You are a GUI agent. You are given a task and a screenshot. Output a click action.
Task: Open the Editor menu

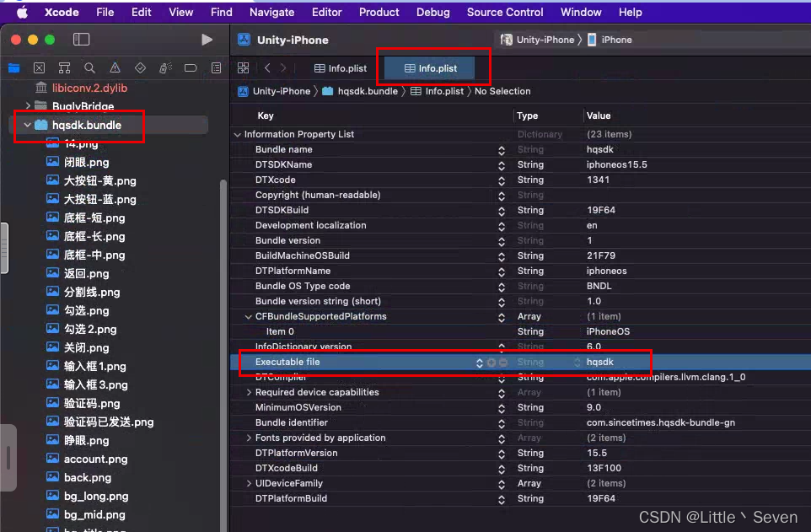tap(326, 13)
